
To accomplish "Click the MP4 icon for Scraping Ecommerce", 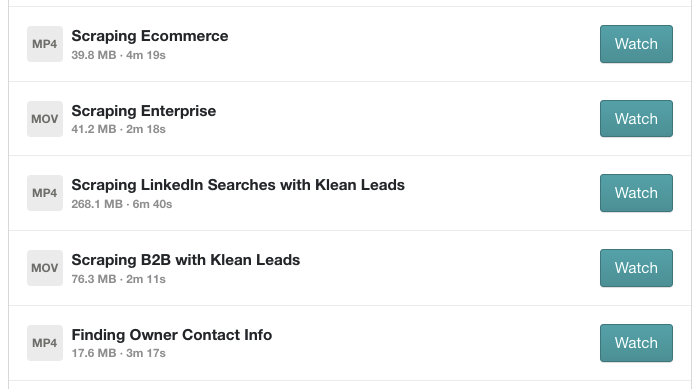I will [45, 44].
